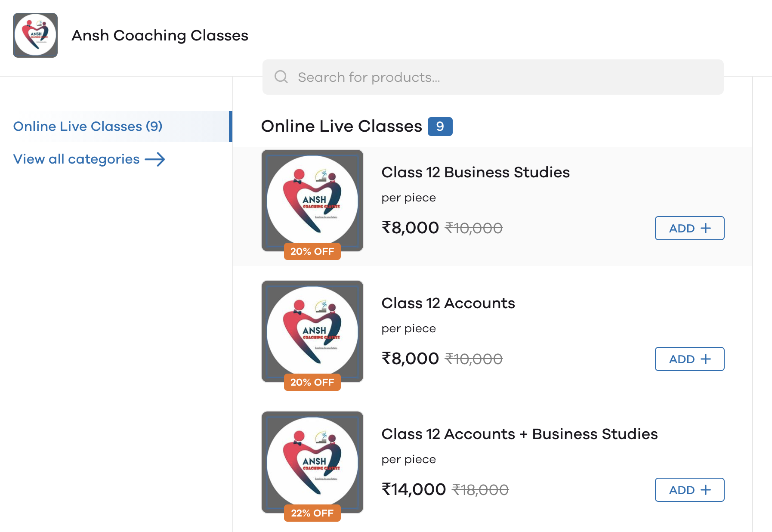Click the plus icon on Class 12 Accounts ADD button

pyautogui.click(x=706, y=359)
